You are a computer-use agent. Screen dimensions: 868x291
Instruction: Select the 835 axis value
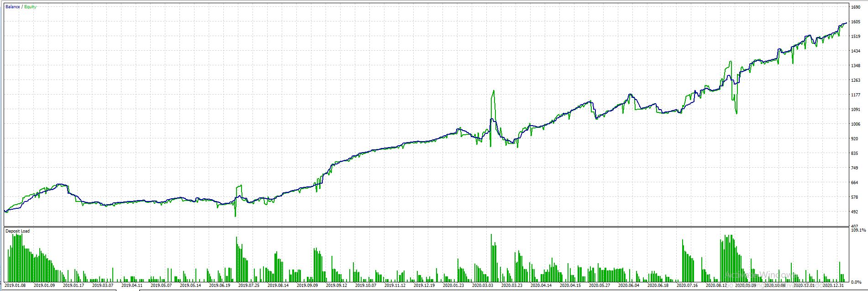[854, 153]
